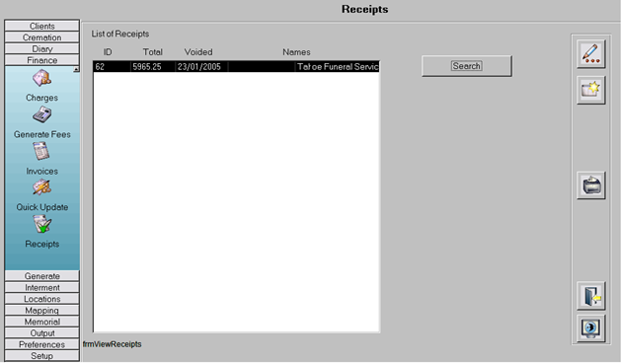Click the printer icon button

pos(590,185)
